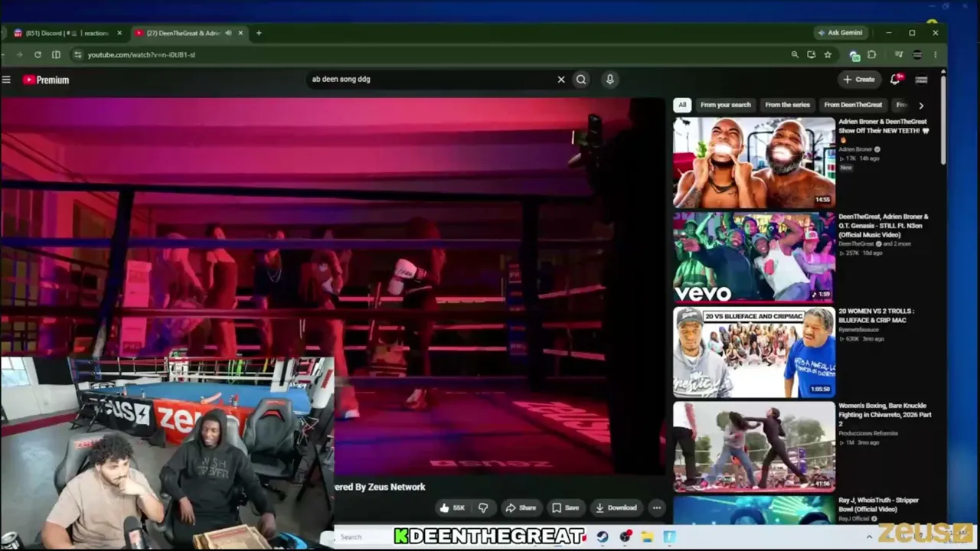This screenshot has width=980, height=551.
Task: Mute the YouTube tab audio icon
Action: click(x=228, y=33)
